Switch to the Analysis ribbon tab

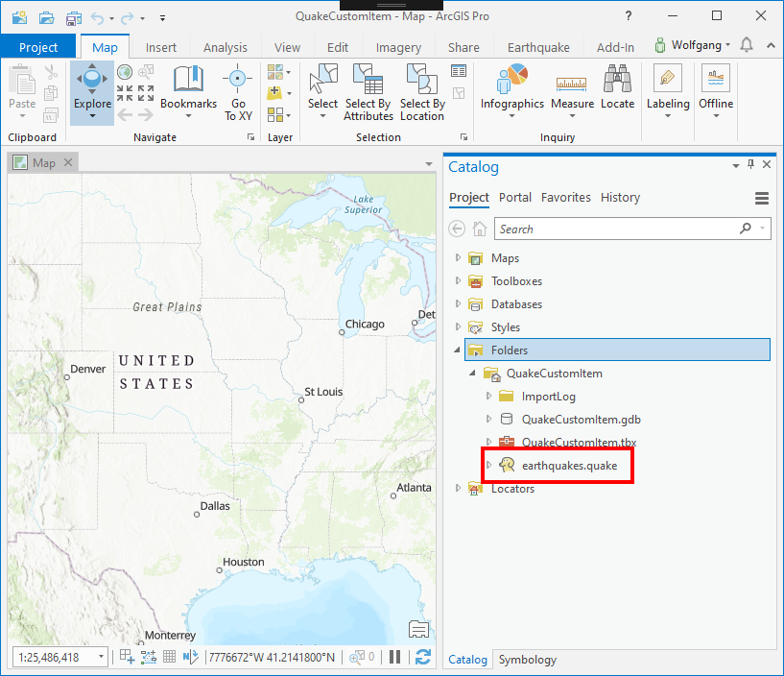click(225, 48)
